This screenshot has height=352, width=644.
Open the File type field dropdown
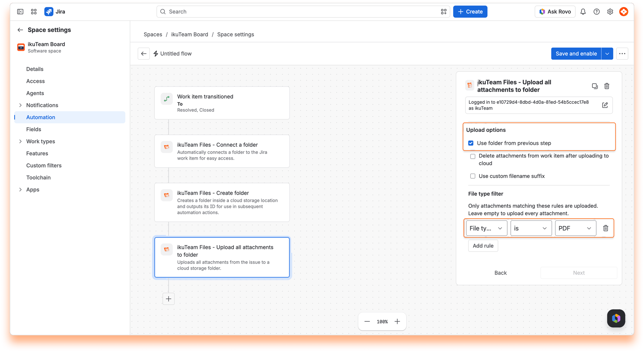point(486,228)
